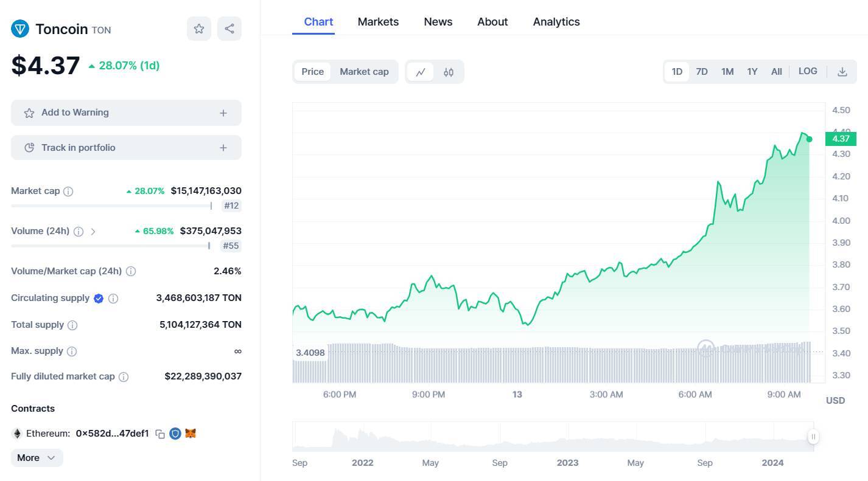Click the #55 volume rank badge
This screenshot has height=481, width=868.
pyautogui.click(x=231, y=246)
